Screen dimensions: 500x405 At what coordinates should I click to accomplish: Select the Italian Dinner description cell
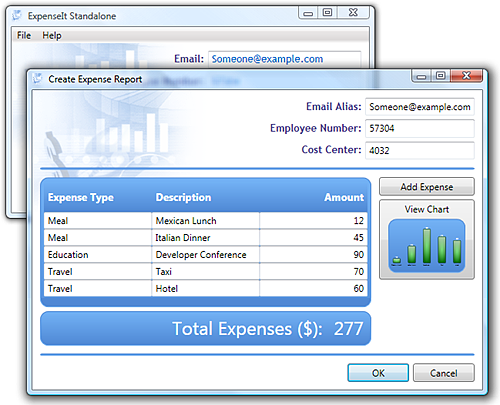[205, 238]
